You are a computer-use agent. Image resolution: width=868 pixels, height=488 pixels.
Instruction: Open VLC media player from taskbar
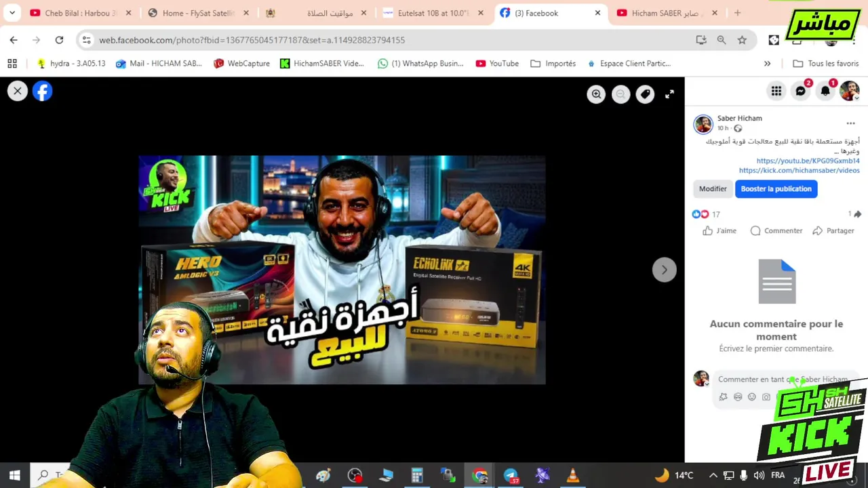point(572,476)
